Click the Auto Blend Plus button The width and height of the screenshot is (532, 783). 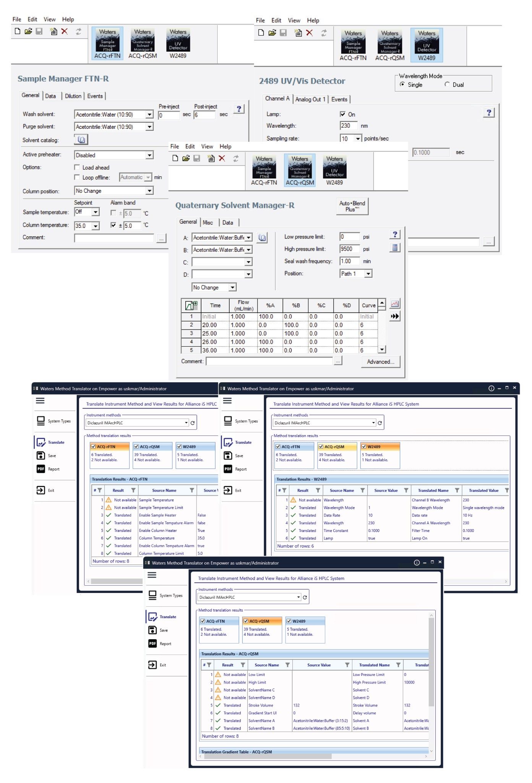352,206
